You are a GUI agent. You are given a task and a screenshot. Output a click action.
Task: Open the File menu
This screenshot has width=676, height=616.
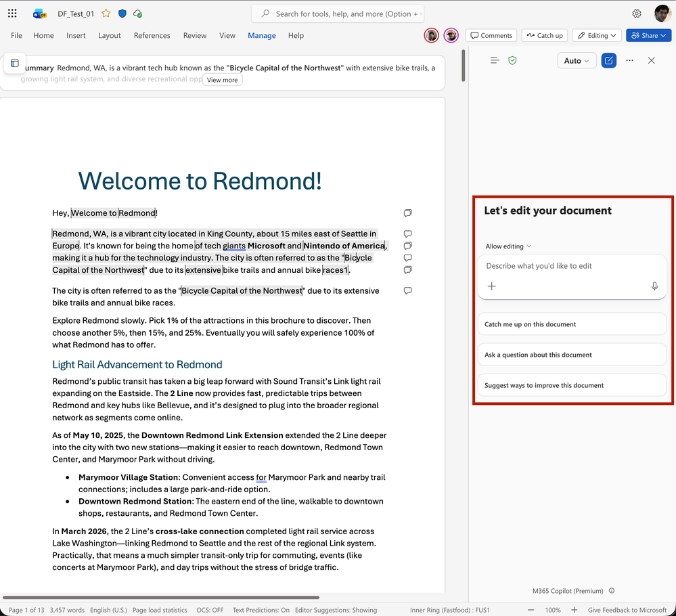[x=16, y=35]
